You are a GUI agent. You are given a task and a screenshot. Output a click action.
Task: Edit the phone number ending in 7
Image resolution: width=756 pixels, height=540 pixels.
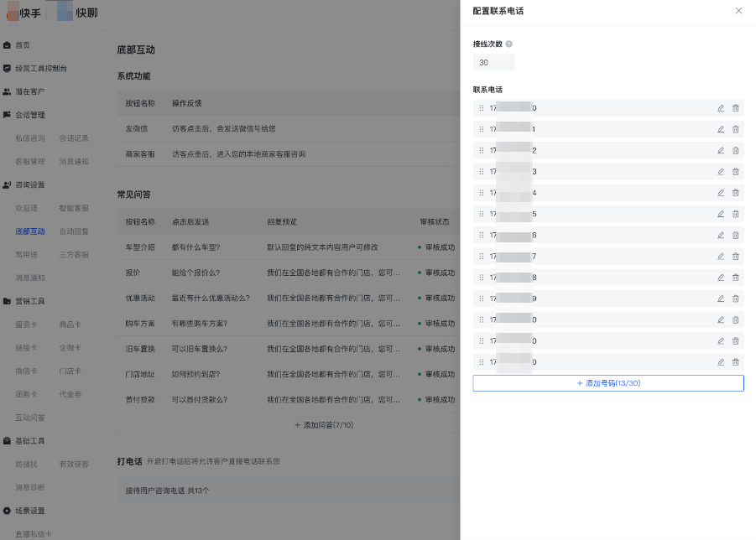(720, 257)
